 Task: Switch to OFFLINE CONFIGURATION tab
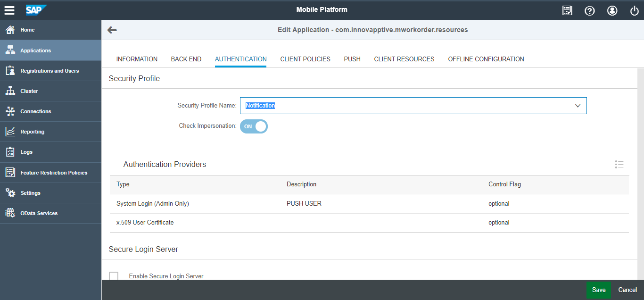pyautogui.click(x=486, y=59)
